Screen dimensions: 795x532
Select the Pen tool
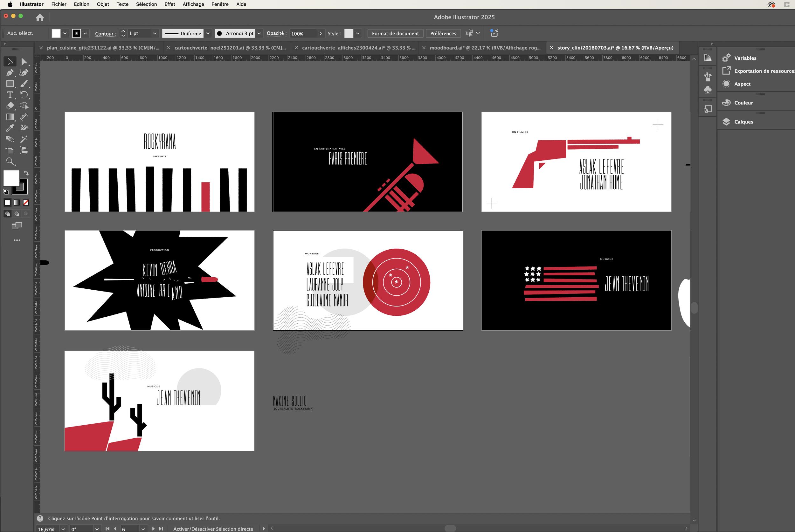point(10,73)
